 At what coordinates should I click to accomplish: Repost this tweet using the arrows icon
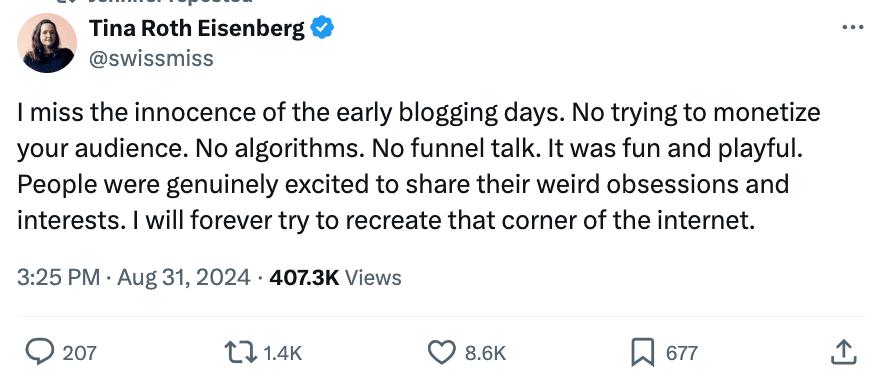click(240, 352)
